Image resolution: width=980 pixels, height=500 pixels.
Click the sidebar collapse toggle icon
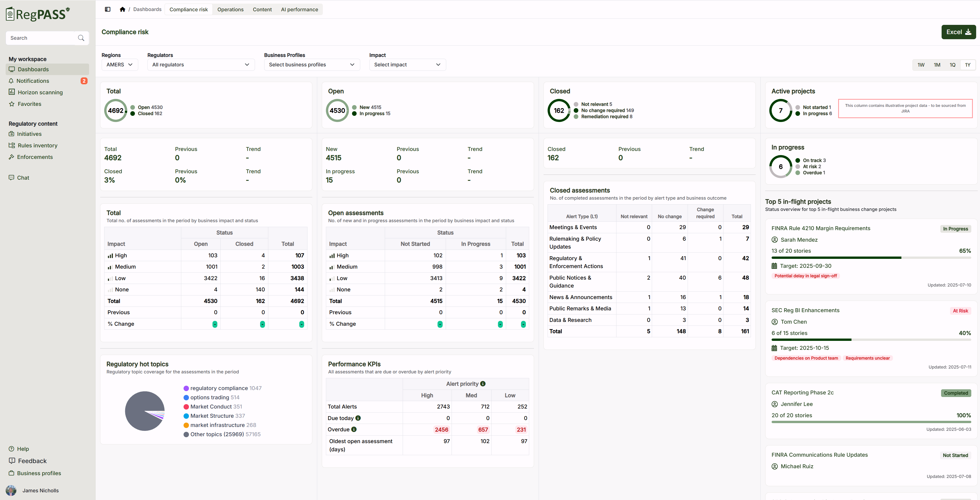pos(108,9)
